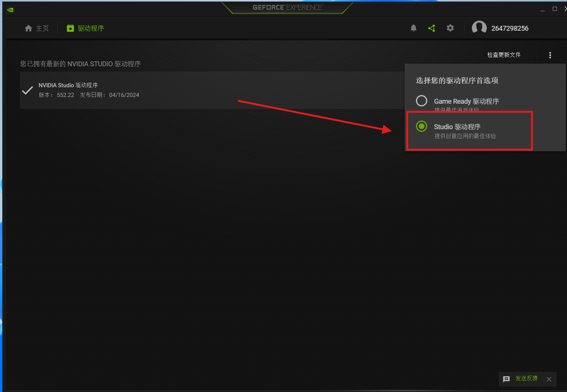Click 检查更新文件 button
Screen dimensions: 567x392
(x=504, y=55)
